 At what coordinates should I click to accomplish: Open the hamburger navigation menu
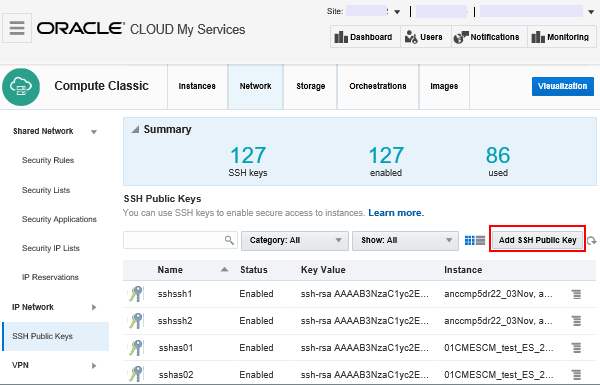(x=17, y=28)
